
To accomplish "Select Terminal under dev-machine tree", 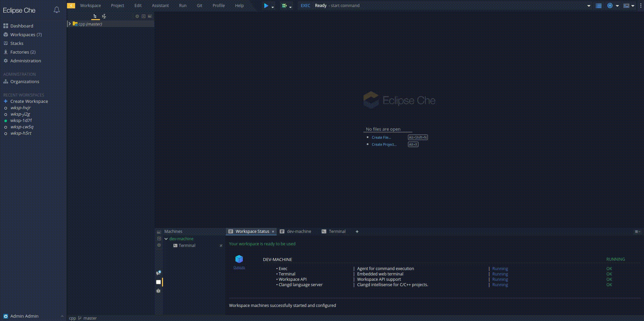I will [x=187, y=246].
